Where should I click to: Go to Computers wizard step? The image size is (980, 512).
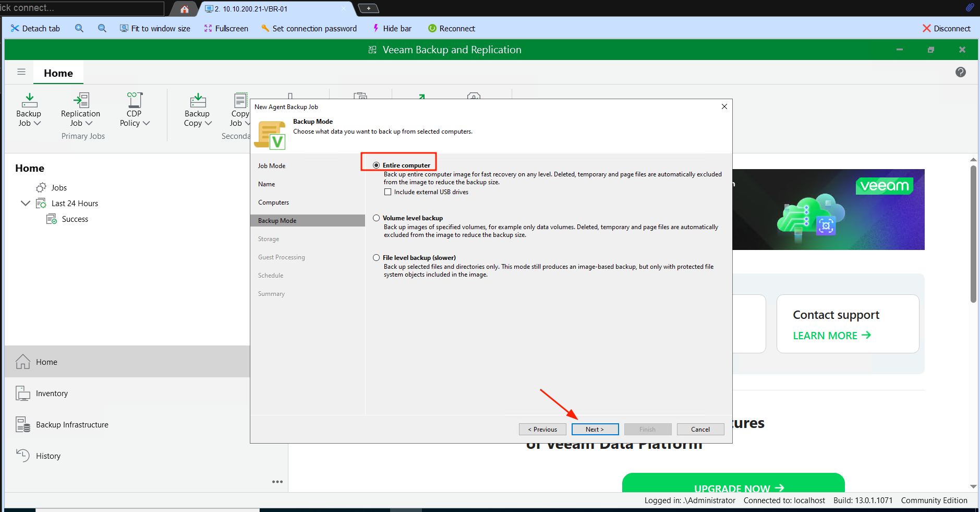point(273,202)
